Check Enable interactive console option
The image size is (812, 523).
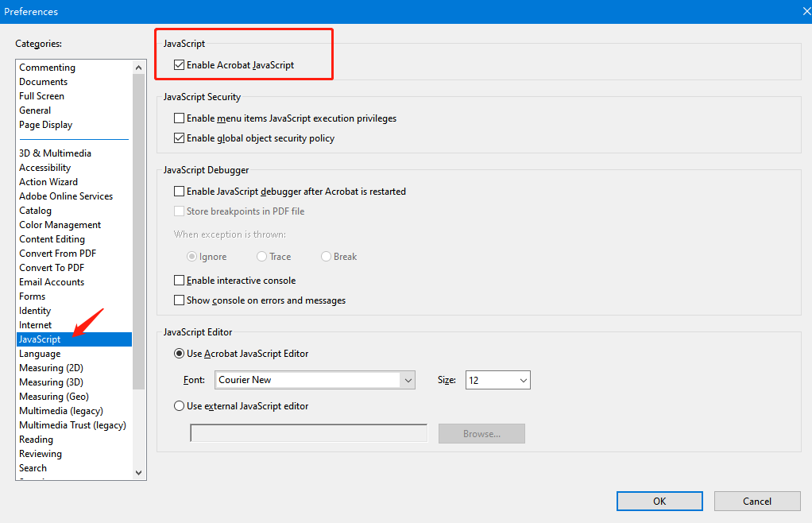coord(179,281)
